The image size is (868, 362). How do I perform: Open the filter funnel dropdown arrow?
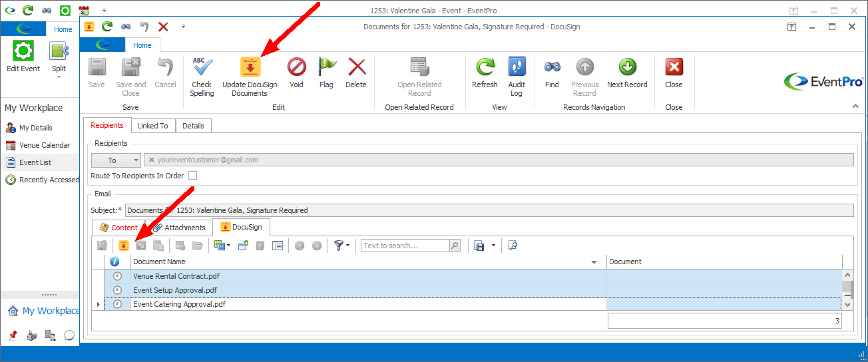(x=348, y=246)
